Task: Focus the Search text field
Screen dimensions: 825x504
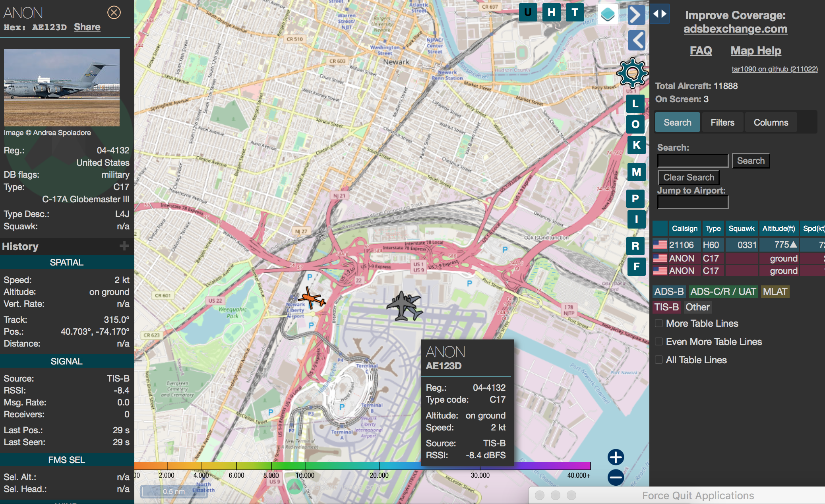Action: tap(693, 161)
